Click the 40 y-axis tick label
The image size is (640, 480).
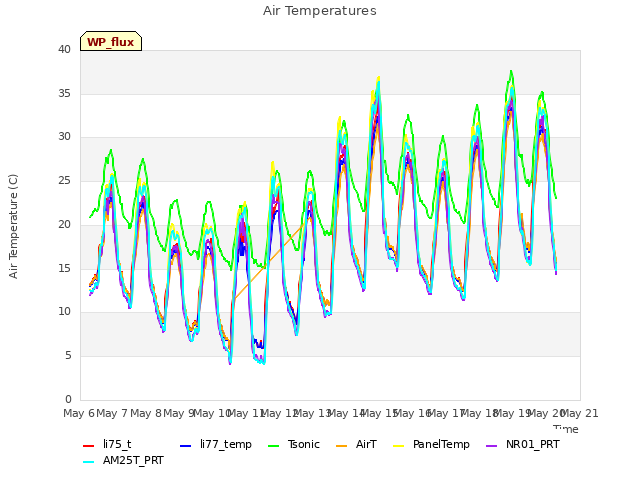64,49
